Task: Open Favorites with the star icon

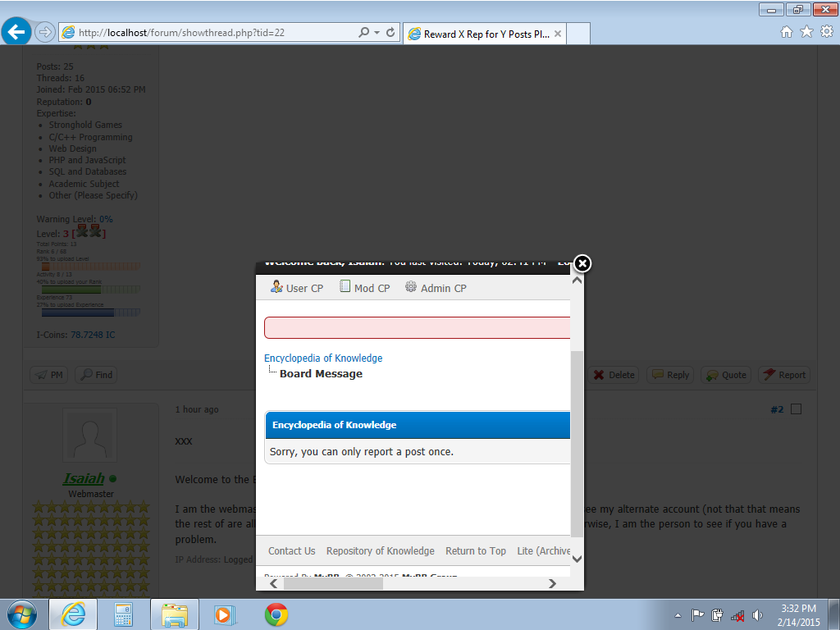Action: tap(807, 32)
